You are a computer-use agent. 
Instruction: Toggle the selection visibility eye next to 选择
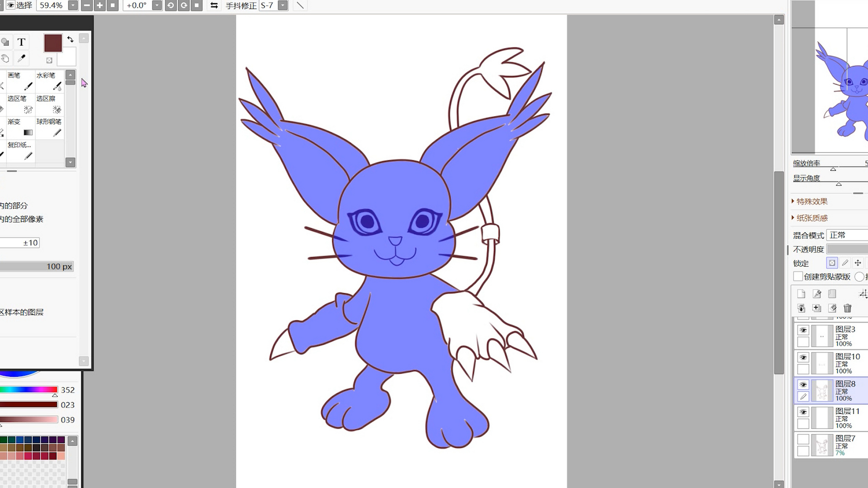[11, 5]
